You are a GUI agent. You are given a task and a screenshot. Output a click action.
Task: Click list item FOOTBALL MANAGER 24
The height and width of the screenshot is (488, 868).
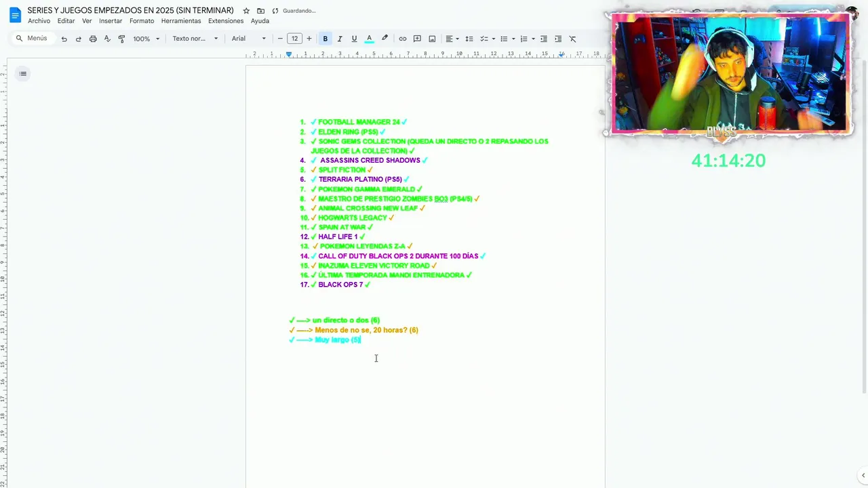359,122
